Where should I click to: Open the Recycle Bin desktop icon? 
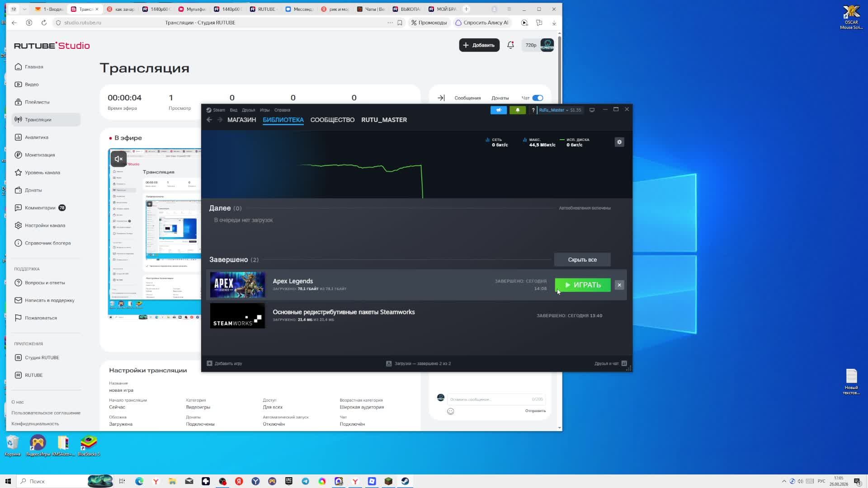click(x=12, y=446)
